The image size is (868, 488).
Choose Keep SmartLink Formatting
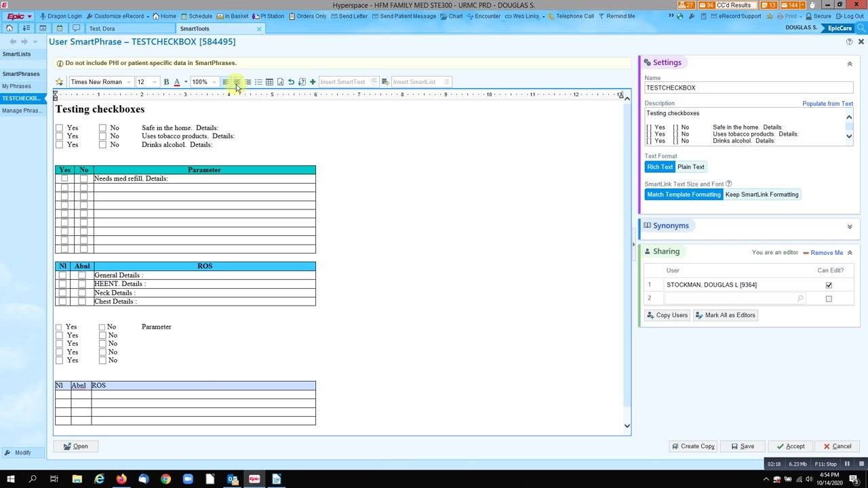(x=762, y=195)
